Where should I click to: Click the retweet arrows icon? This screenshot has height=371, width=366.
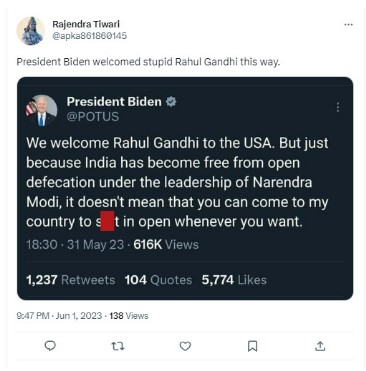tap(118, 346)
